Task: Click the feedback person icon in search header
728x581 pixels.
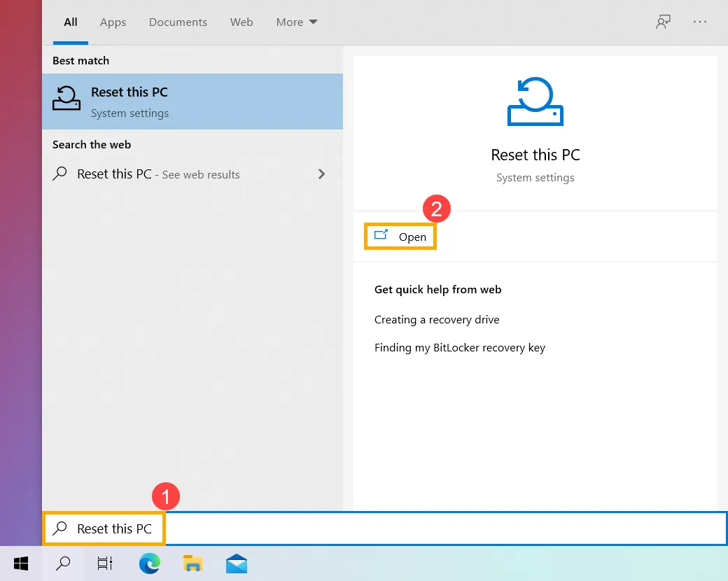Action: point(663,22)
